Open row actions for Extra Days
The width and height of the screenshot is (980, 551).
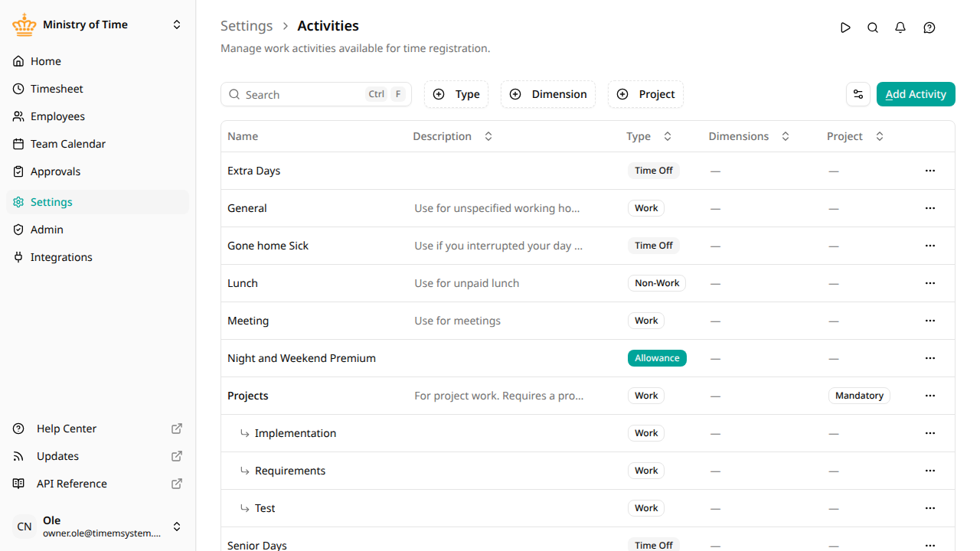click(x=930, y=171)
